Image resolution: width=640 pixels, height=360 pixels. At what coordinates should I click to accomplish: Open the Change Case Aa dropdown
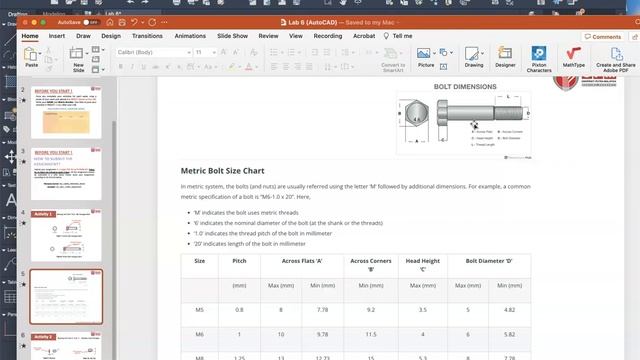tap(210, 67)
